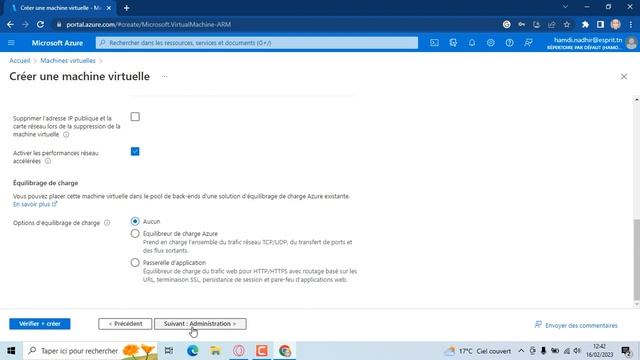Open the account avatar for hamdi.nadhir@esprit.tn

point(631,43)
